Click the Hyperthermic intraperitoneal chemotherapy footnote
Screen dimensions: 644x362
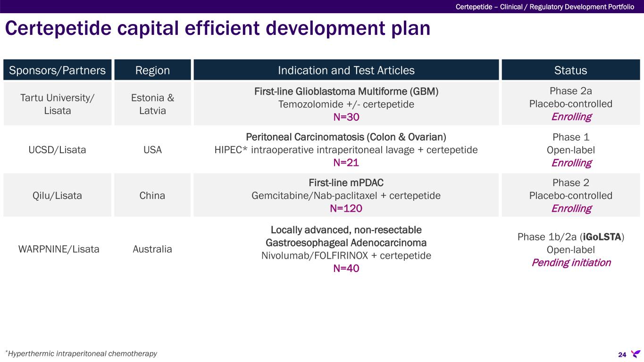pyautogui.click(x=81, y=354)
